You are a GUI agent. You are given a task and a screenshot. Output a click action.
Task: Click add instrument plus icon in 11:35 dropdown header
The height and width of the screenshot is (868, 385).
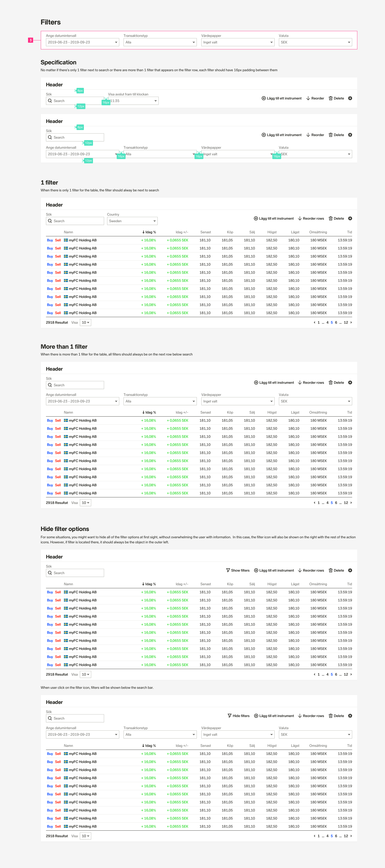(264, 98)
